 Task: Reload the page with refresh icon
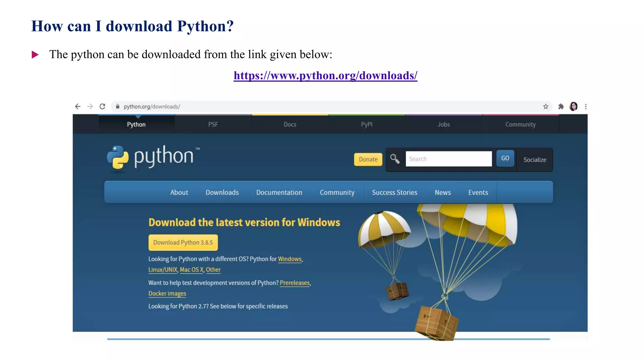click(x=102, y=107)
